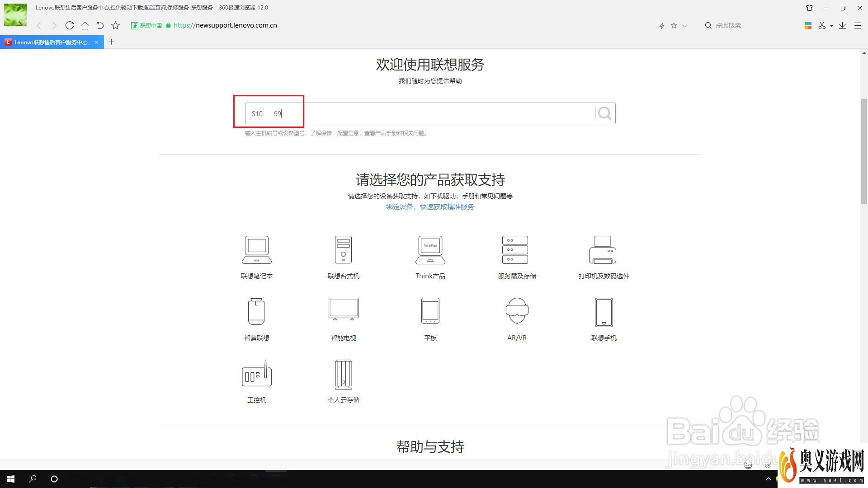Click the browser back arrow
The width and height of the screenshot is (868, 488).
(x=39, y=25)
